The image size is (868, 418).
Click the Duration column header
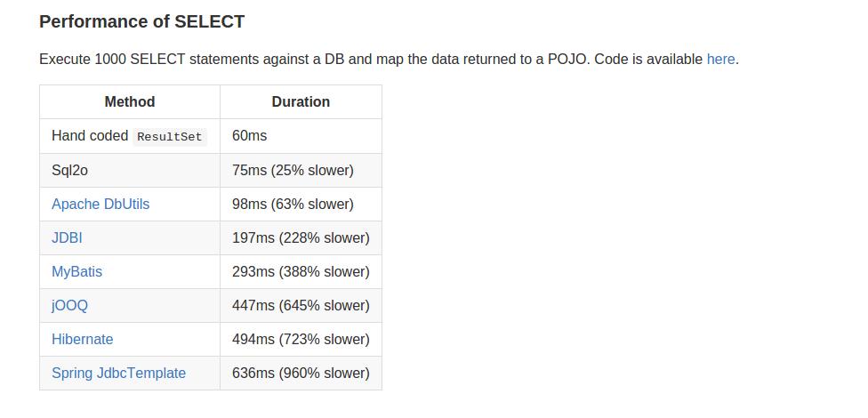coord(301,102)
